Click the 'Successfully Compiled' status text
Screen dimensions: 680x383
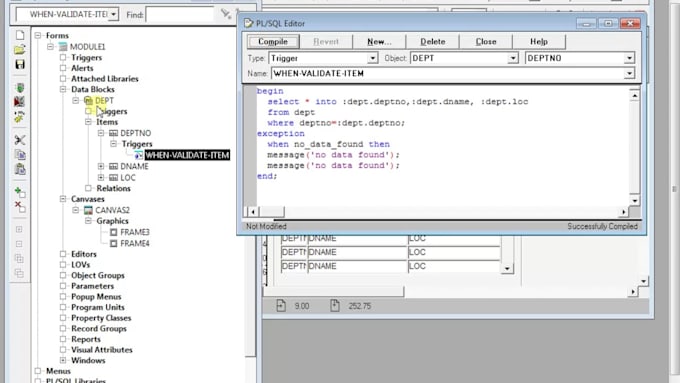[602, 226]
